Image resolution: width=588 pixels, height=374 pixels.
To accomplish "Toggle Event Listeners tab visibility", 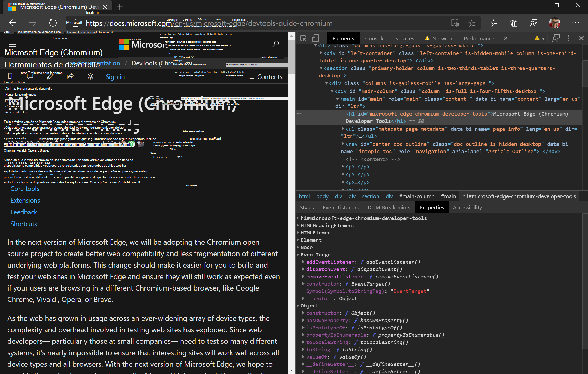I will pyautogui.click(x=341, y=207).
